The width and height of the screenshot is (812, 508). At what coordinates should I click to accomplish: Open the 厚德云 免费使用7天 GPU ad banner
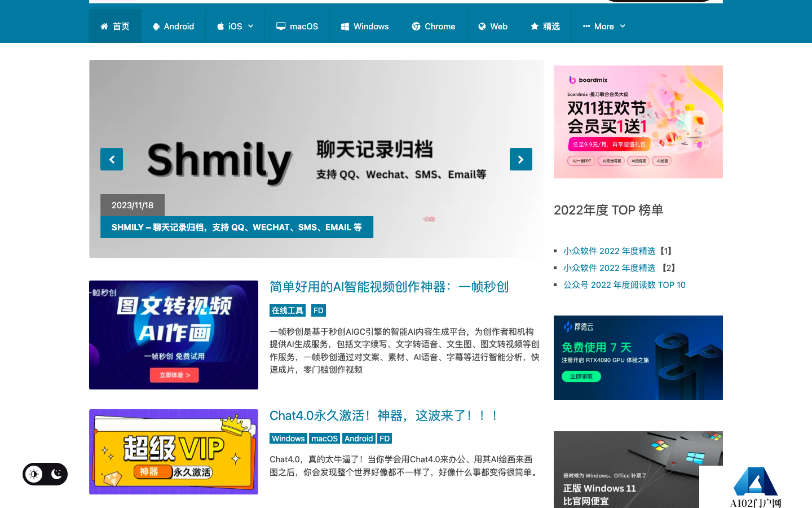coord(638,358)
